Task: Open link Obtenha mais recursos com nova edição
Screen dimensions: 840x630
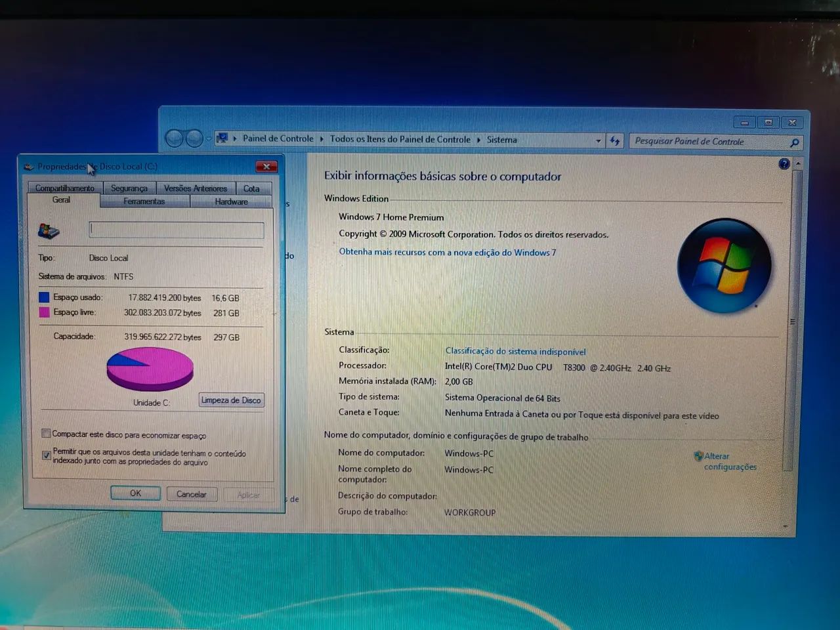Action: pos(448,252)
